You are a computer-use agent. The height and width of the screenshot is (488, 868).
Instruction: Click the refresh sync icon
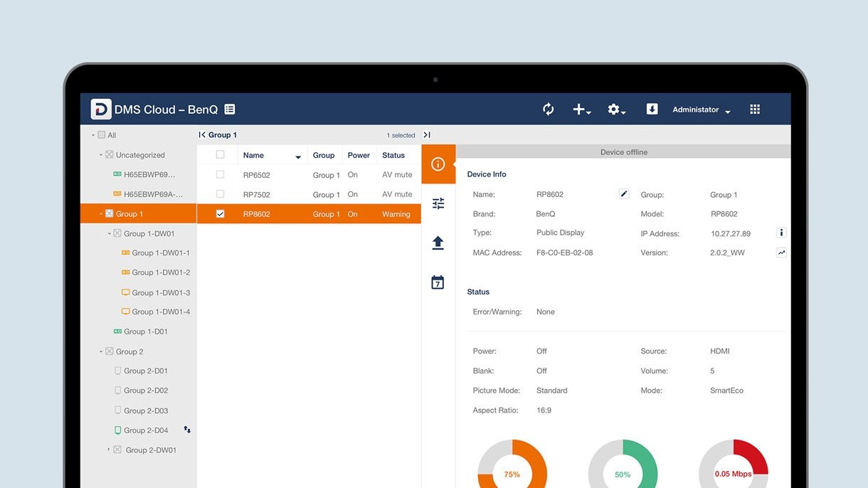(548, 110)
